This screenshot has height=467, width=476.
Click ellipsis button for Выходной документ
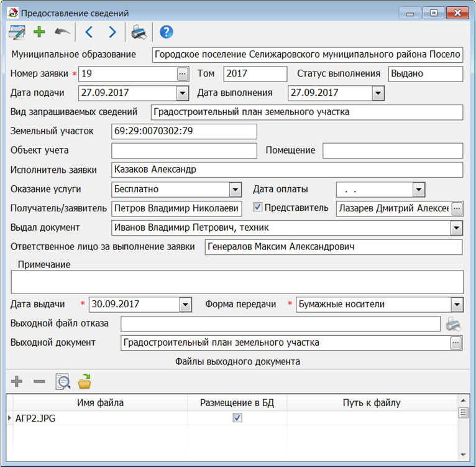(x=457, y=343)
